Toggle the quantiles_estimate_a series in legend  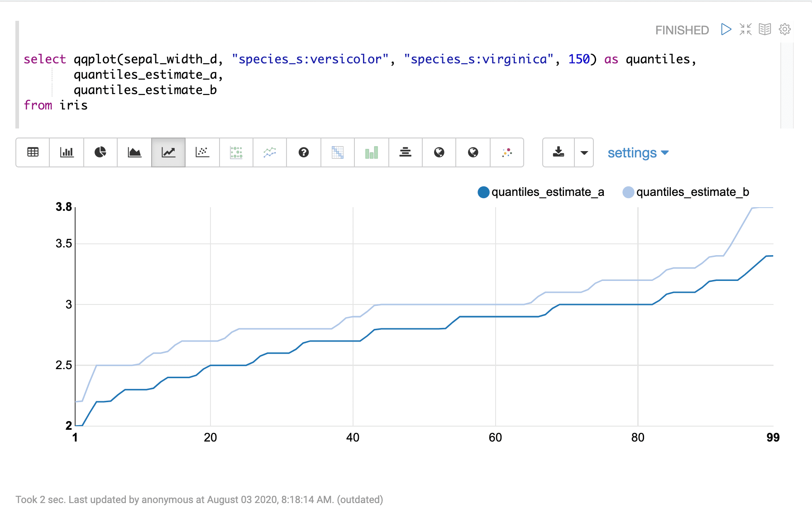[542, 192]
